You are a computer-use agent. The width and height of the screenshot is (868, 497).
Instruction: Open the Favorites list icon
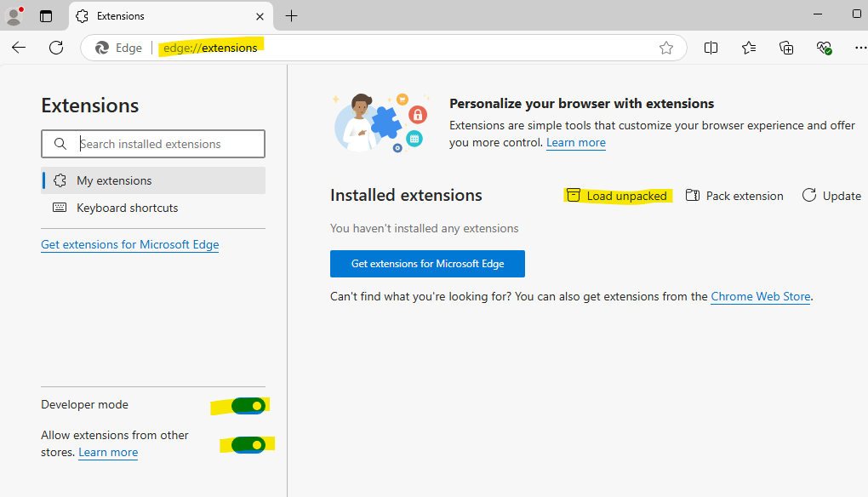(748, 49)
